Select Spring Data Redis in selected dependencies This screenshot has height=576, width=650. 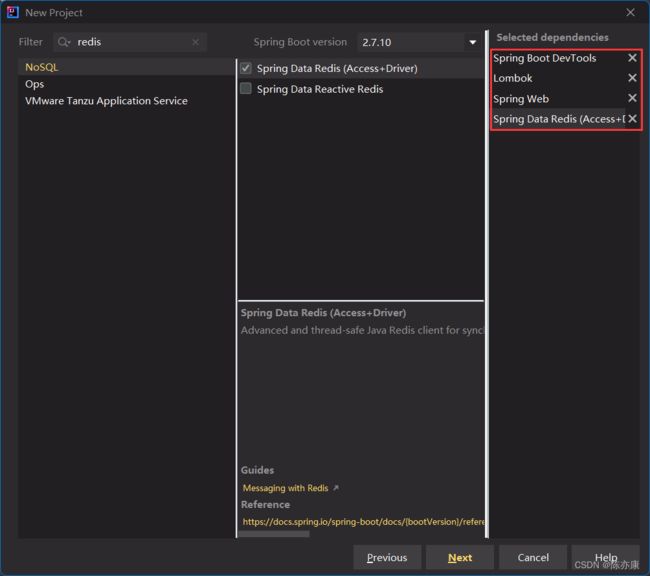pyautogui.click(x=559, y=119)
